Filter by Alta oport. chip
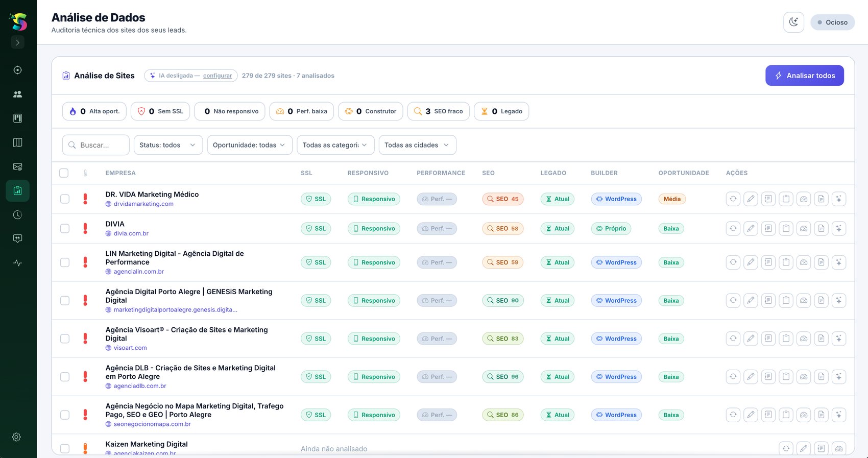The image size is (868, 458). coord(94,111)
